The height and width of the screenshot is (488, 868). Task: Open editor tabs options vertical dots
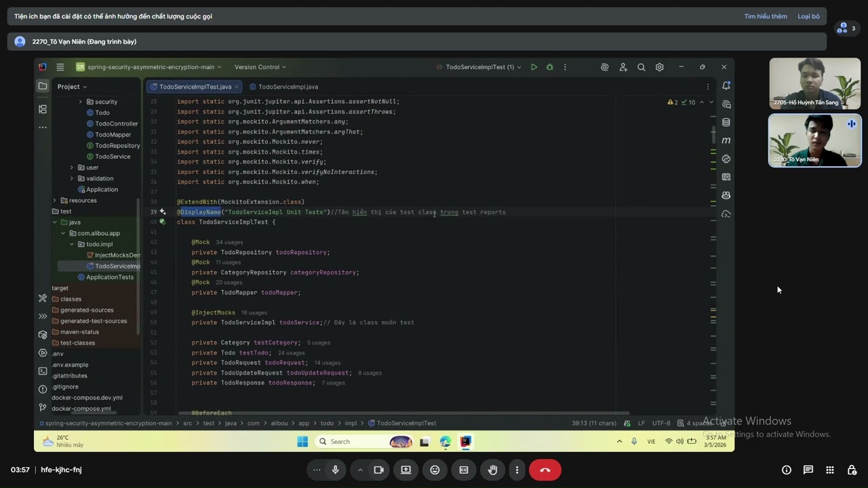[x=707, y=87]
